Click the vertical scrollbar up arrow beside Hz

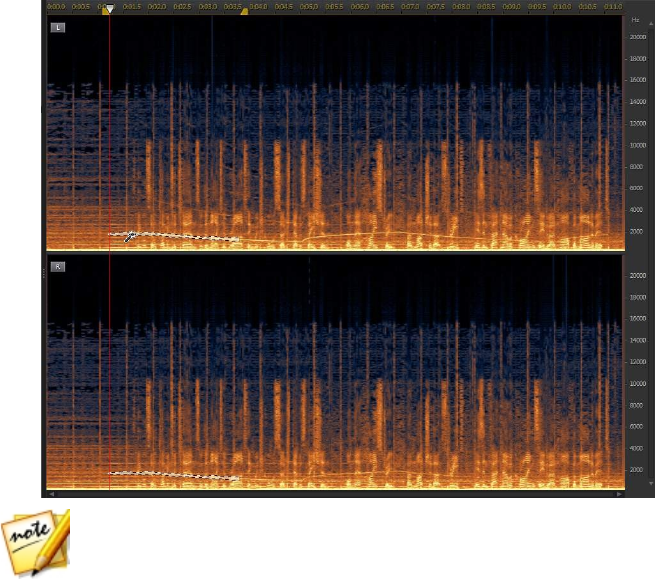coord(651,23)
